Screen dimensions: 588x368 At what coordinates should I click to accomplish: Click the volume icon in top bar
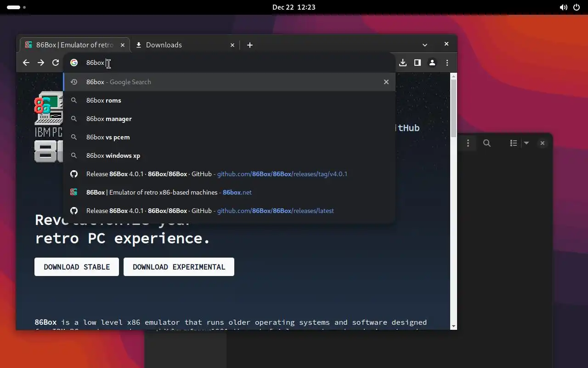click(x=564, y=7)
